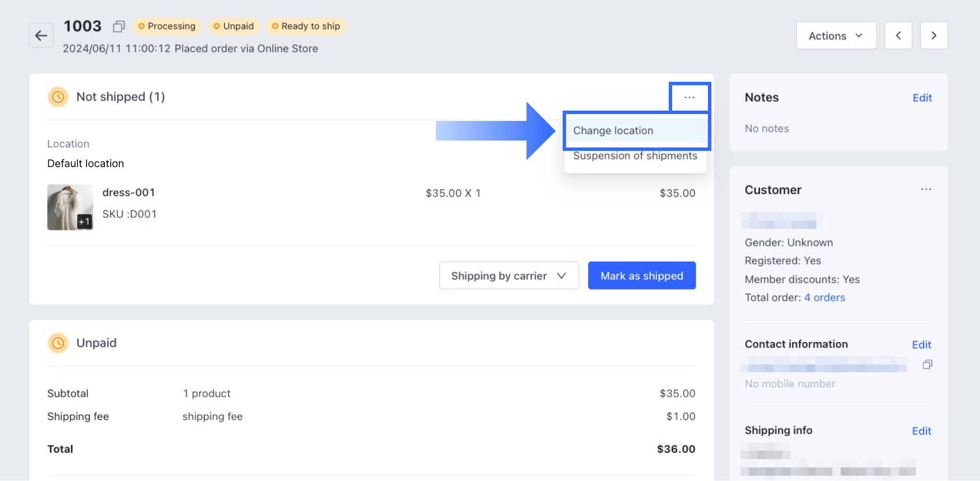980x481 pixels.
Task: Expand the Shipping by carrier dropdown
Action: [x=508, y=276]
